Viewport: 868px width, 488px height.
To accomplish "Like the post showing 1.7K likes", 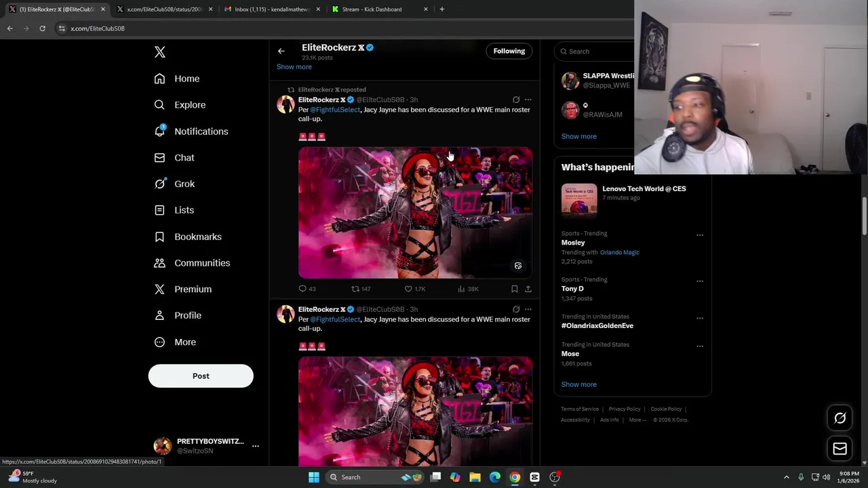I will coord(415,289).
